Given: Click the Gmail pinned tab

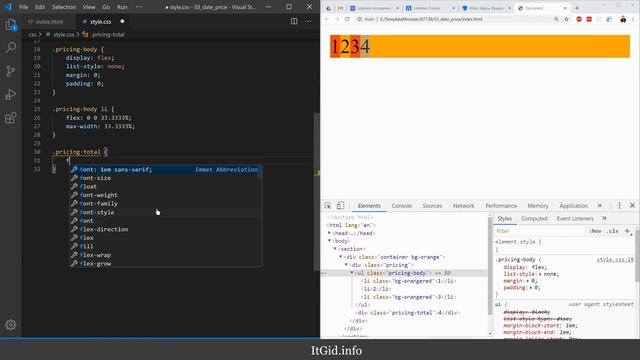Looking at the screenshot, I should (x=340, y=8).
